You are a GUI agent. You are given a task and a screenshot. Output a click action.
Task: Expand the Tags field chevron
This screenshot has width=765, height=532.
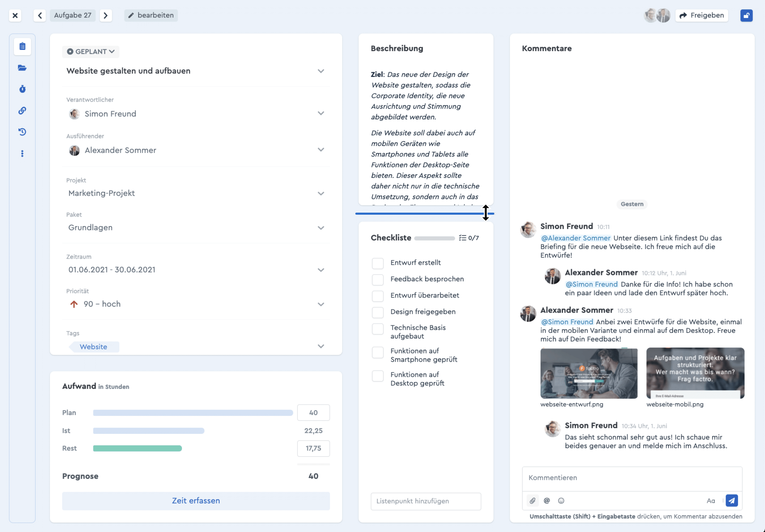point(321,346)
